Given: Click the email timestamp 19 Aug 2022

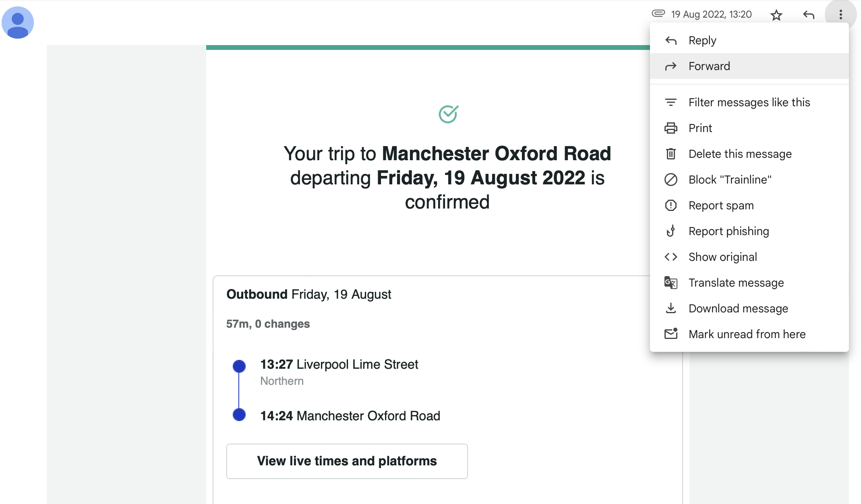Looking at the screenshot, I should (711, 14).
